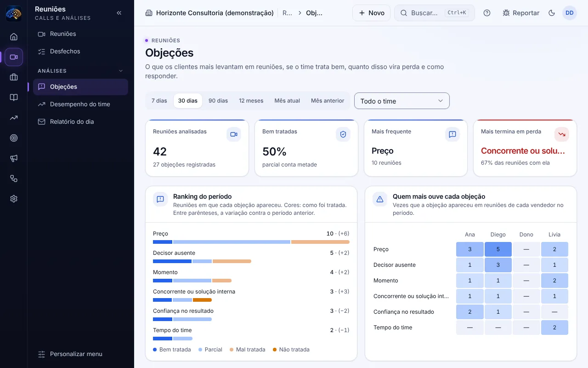Switch to the 90 dias period
Screen dimensions: 588x368
pyautogui.click(x=218, y=101)
